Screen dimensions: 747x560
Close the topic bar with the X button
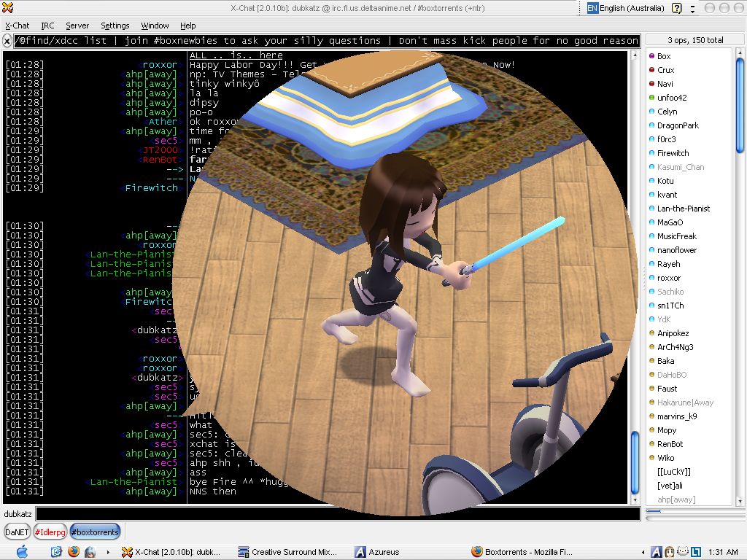pos(7,41)
